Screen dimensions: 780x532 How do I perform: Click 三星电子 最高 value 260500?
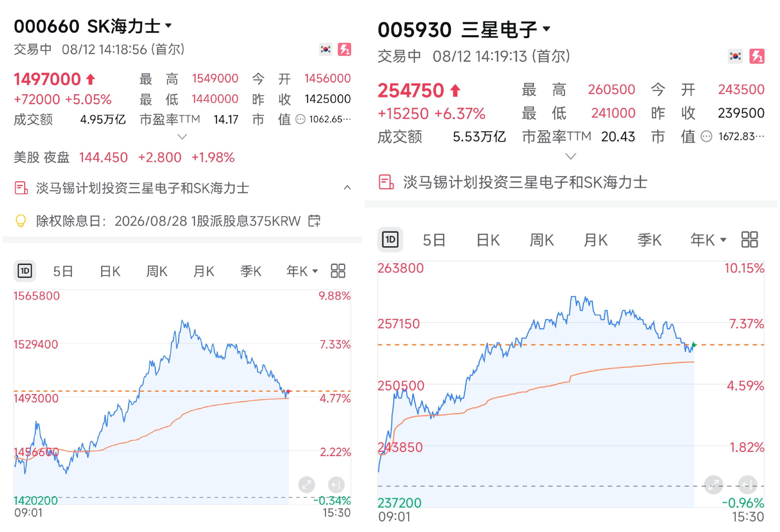coord(612,90)
